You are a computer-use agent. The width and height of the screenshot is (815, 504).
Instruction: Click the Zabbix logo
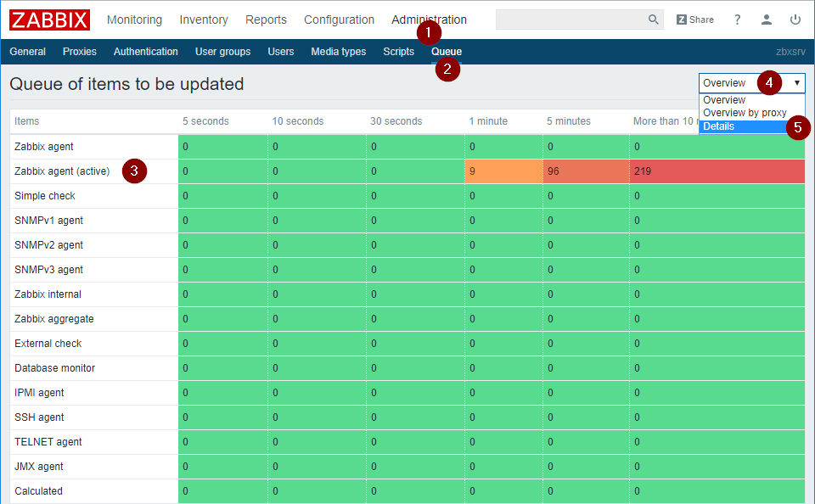[49, 20]
